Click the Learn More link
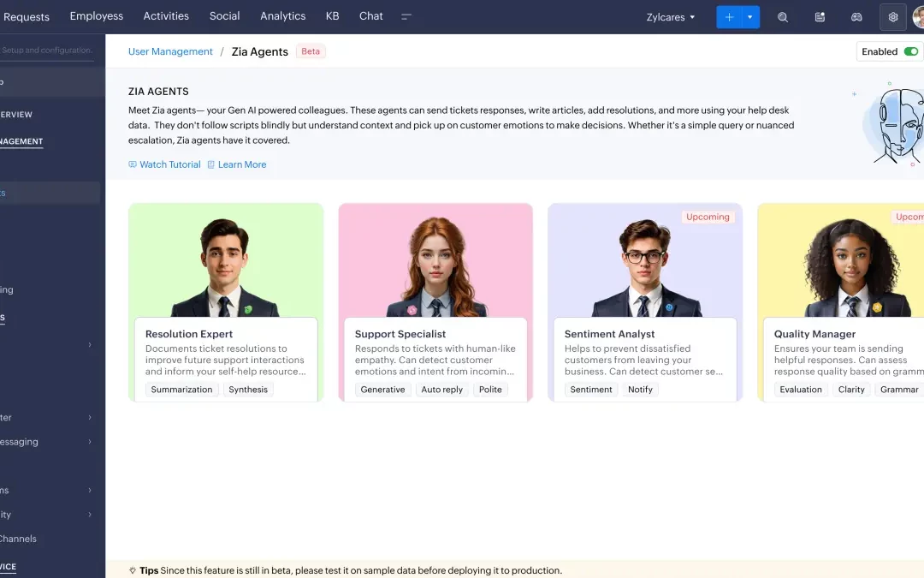The height and width of the screenshot is (578, 924). pyautogui.click(x=242, y=164)
